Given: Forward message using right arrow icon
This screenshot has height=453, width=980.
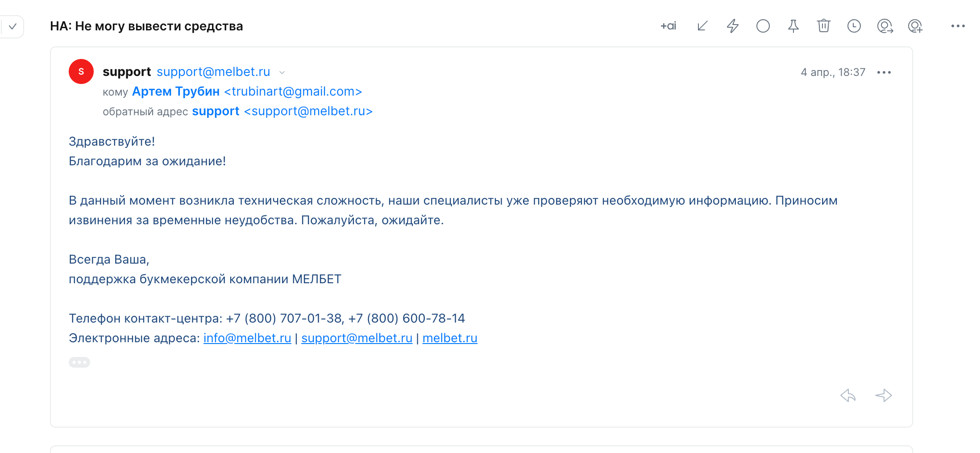Looking at the screenshot, I should (x=883, y=395).
